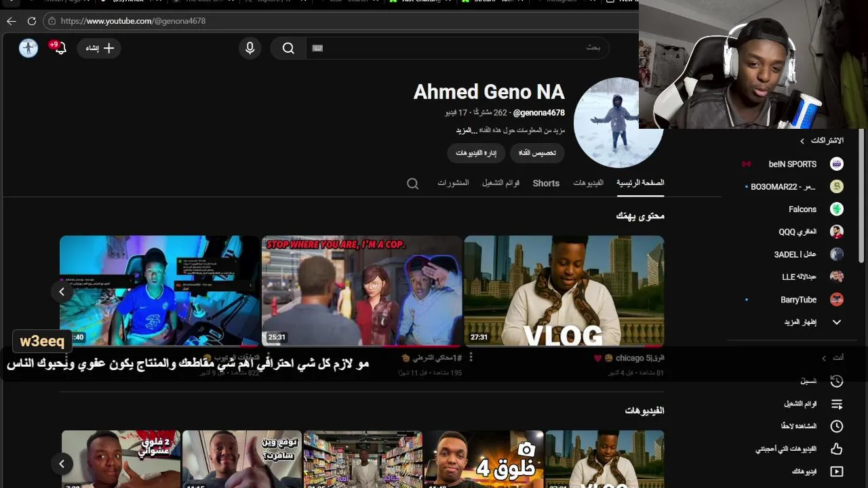The height and width of the screenshot is (488, 868).
Task: Open the lower-row VLOG snake thumbnail
Action: [605, 459]
